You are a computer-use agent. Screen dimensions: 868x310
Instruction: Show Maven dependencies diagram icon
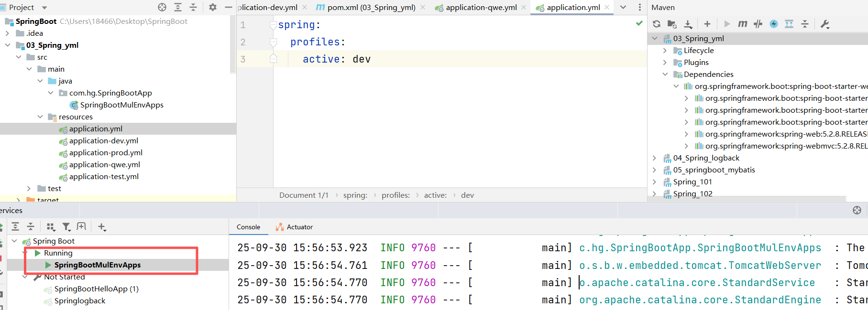789,24
